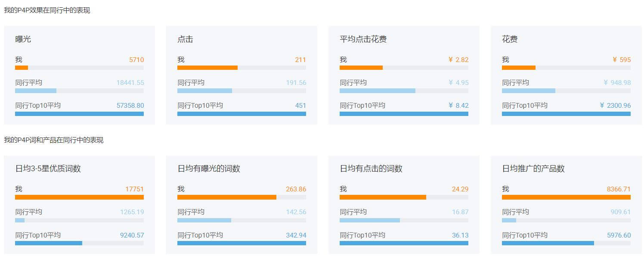
Task: Click the orange 我 bar under 曝光
Action: point(22,68)
